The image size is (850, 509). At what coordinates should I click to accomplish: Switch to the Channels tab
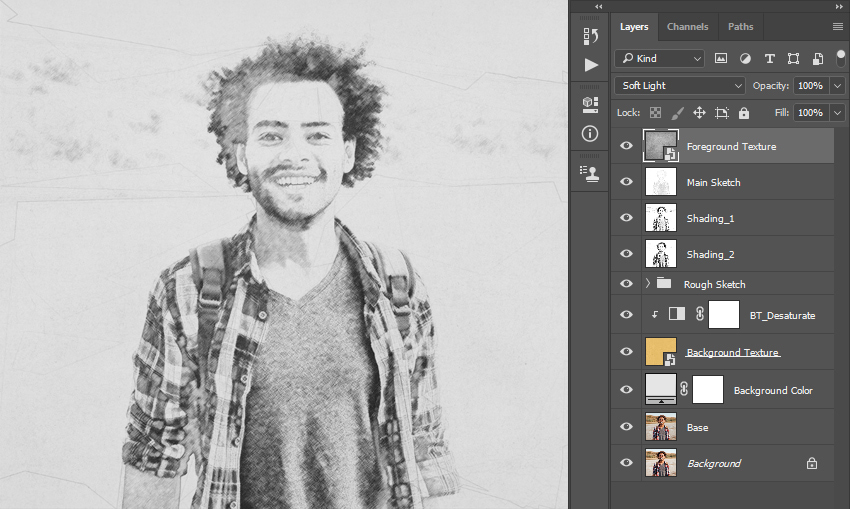pos(687,27)
